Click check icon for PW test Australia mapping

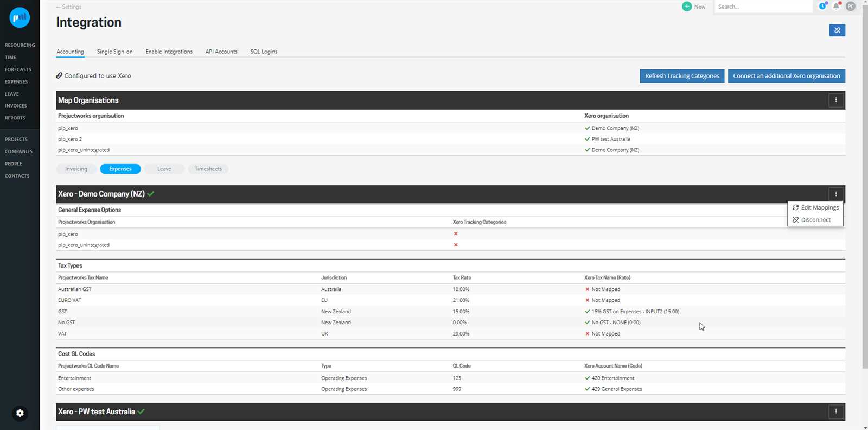click(587, 139)
